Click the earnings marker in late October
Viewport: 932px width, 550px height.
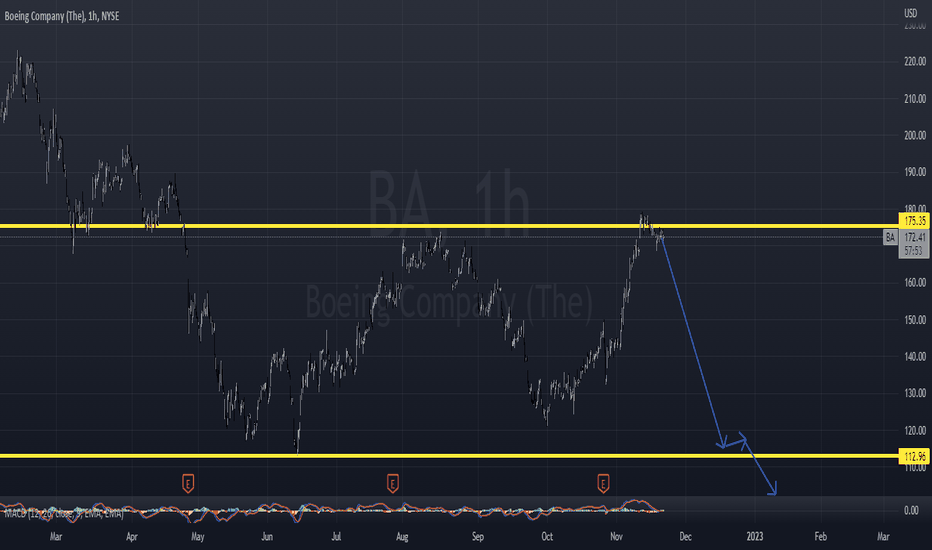click(x=603, y=483)
